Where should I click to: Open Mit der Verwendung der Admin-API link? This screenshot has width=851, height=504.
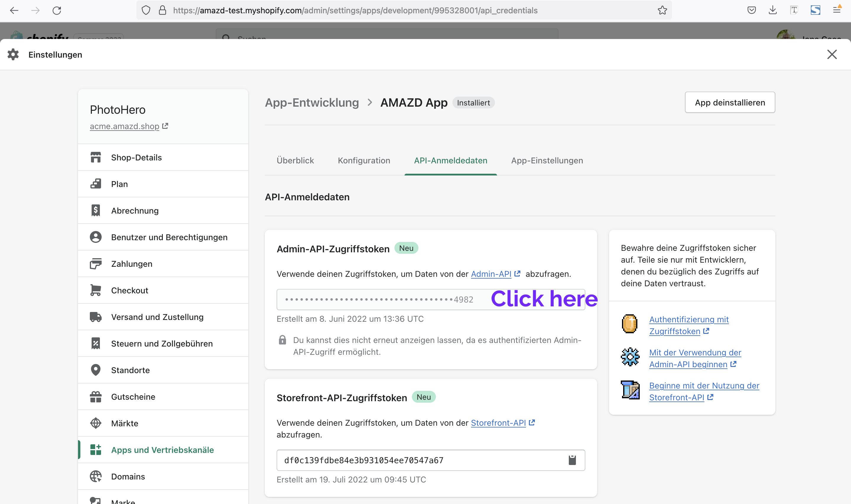tap(695, 358)
